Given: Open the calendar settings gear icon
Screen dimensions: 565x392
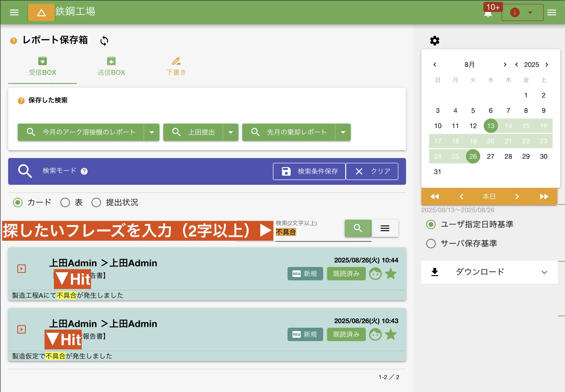Looking at the screenshot, I should (x=434, y=40).
